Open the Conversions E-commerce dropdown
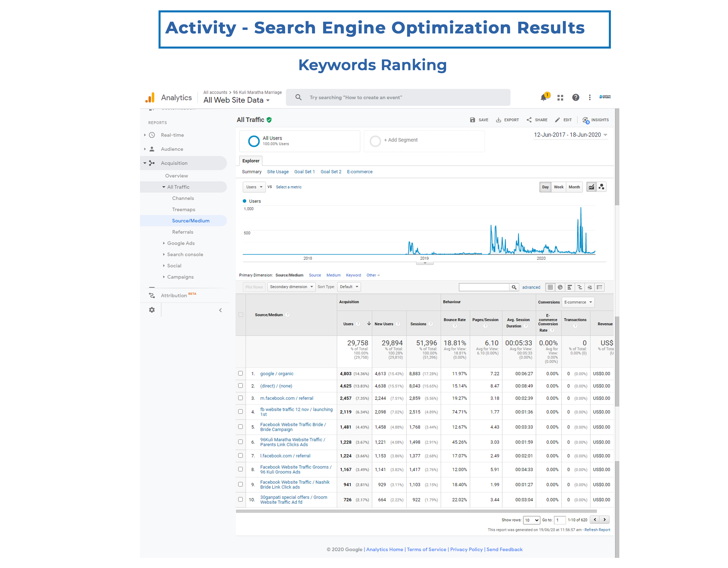Image resolution: width=728 pixels, height=568 pixels. pos(578,302)
